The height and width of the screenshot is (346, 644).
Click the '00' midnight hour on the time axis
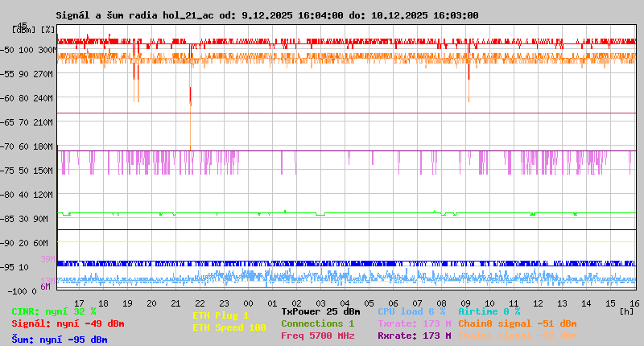click(249, 303)
